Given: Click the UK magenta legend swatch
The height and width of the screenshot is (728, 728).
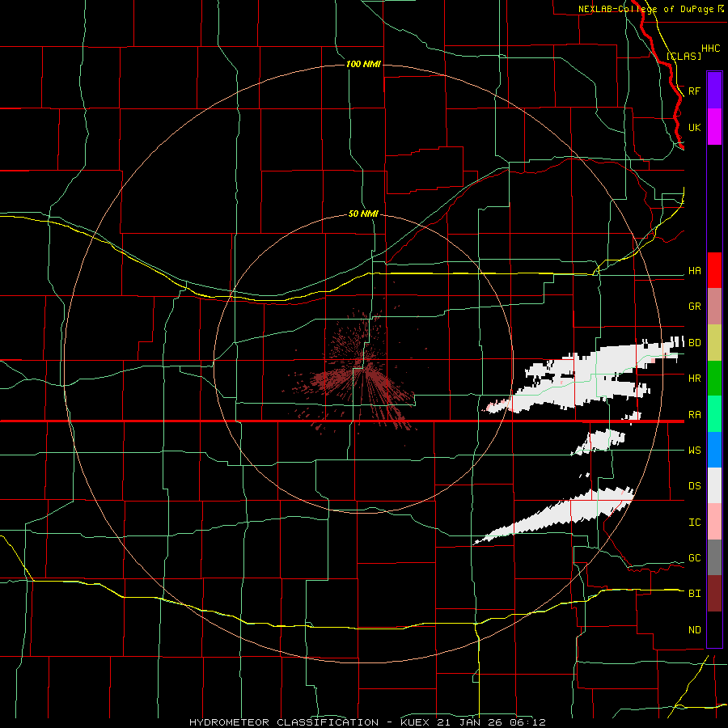Looking at the screenshot, I should (714, 127).
